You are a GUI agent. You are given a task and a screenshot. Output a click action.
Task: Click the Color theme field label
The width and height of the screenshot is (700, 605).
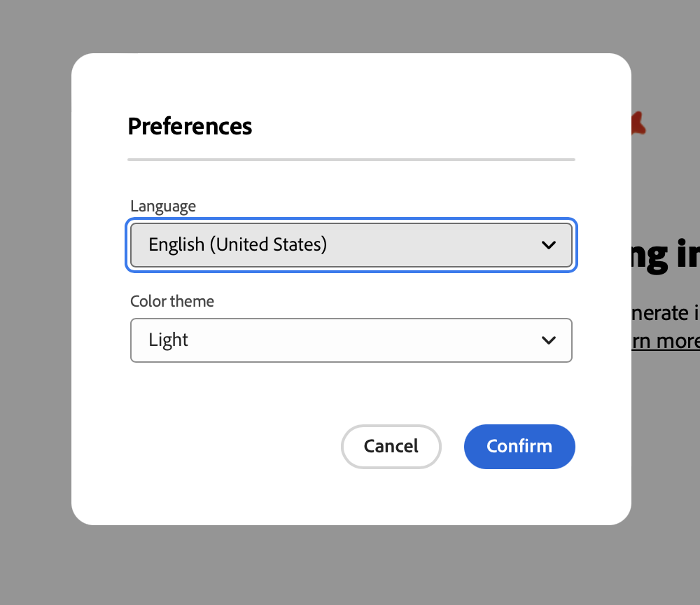(171, 301)
